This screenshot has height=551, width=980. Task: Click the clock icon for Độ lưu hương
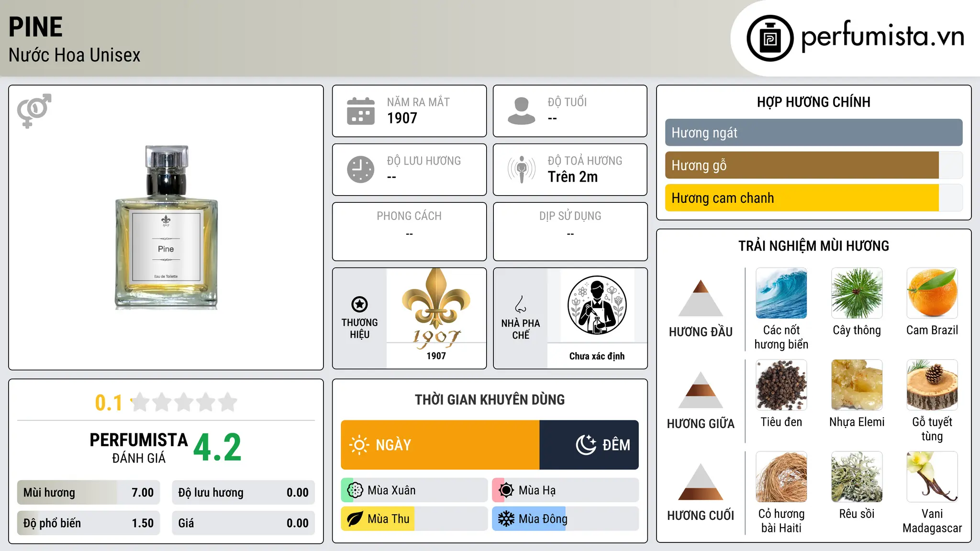361,169
